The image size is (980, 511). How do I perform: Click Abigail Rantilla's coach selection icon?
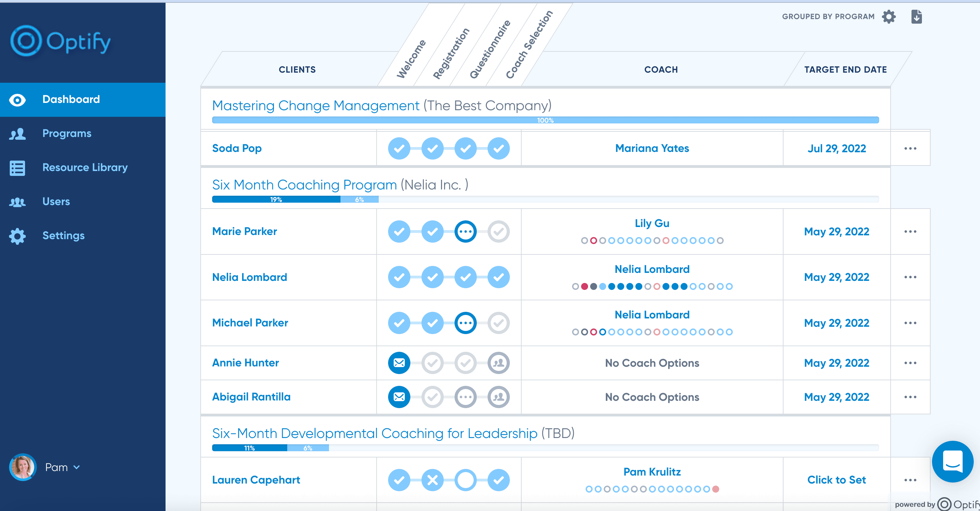(498, 397)
